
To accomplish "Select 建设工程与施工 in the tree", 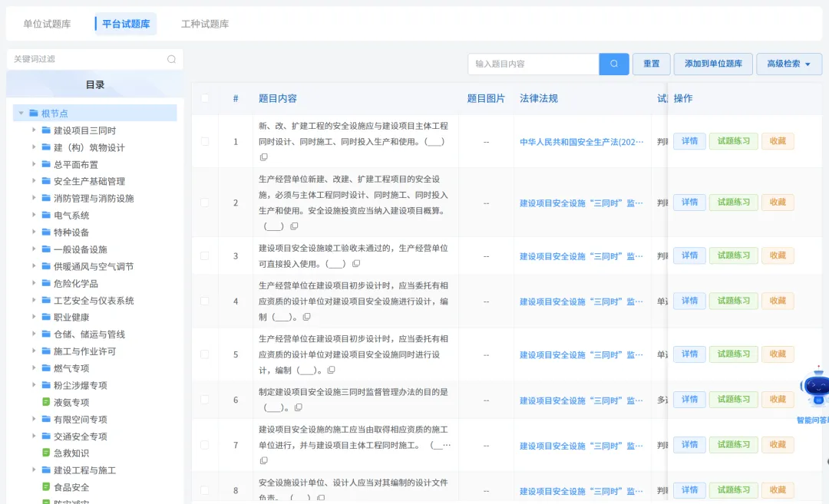I will pos(84,470).
